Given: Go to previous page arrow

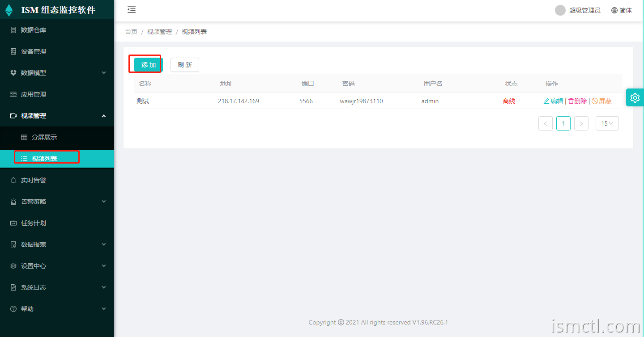Looking at the screenshot, I should click(546, 123).
